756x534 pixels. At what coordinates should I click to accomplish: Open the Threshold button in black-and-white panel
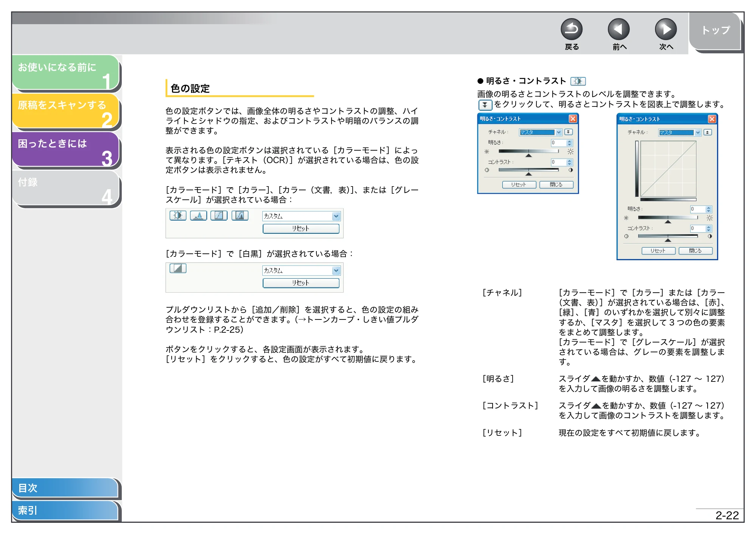click(178, 269)
